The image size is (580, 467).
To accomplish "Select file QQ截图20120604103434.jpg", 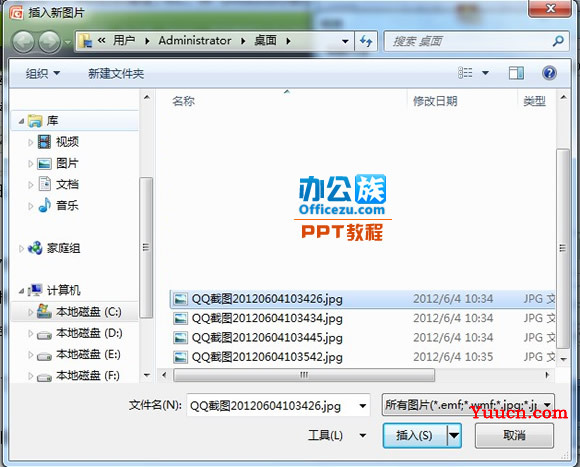I will tap(267, 318).
